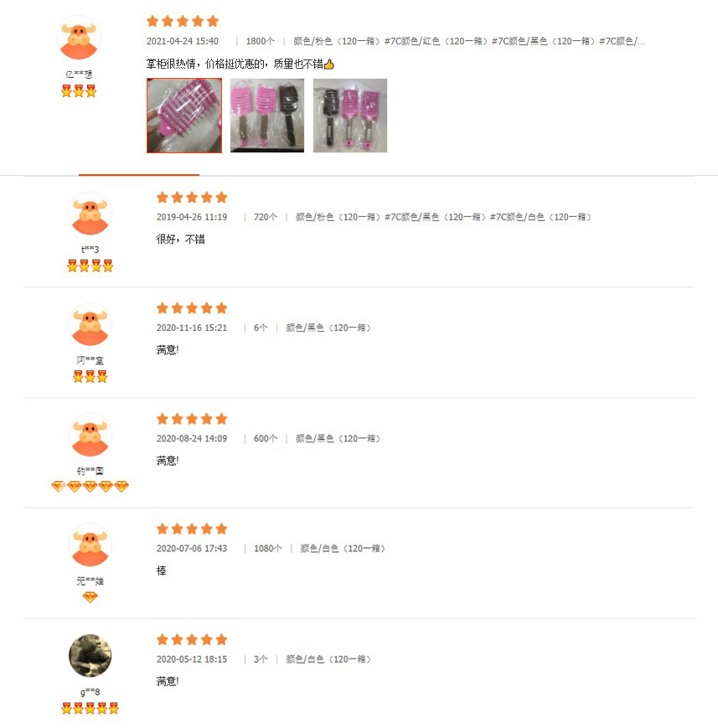The image size is (718, 728).
Task: Click the username g**8
Action: pyautogui.click(x=90, y=692)
